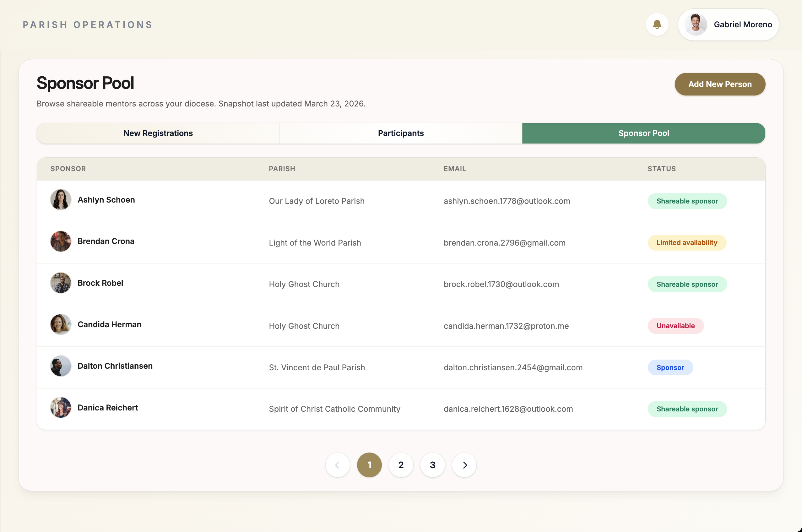Go to page 3 of results
The image size is (802, 532).
432,465
